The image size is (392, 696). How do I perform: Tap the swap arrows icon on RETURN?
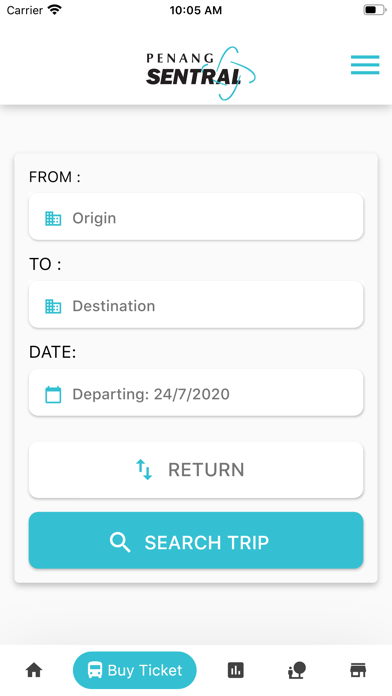point(144,470)
